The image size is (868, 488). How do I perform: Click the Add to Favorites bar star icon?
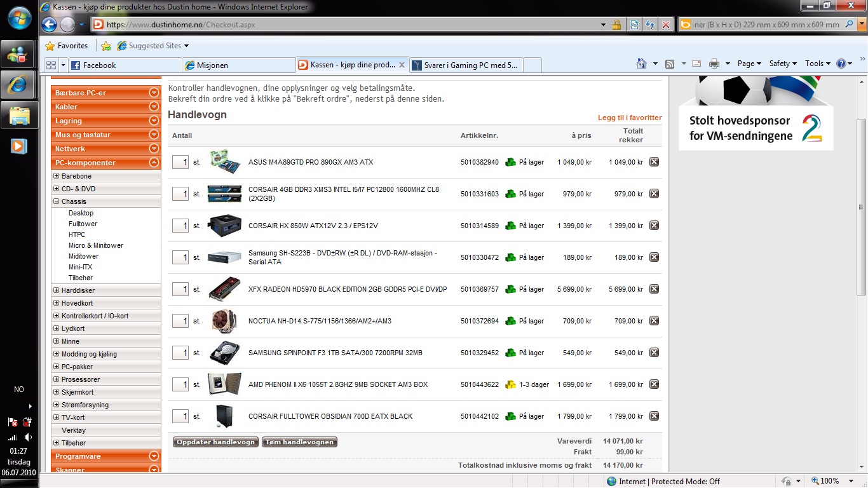tap(106, 46)
